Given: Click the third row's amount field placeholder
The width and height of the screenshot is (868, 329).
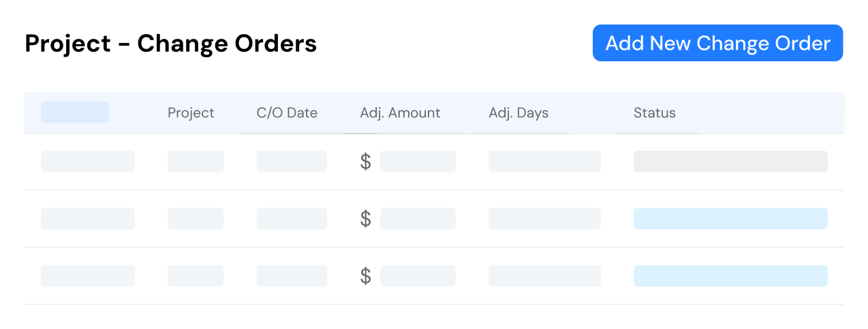Looking at the screenshot, I should [418, 276].
